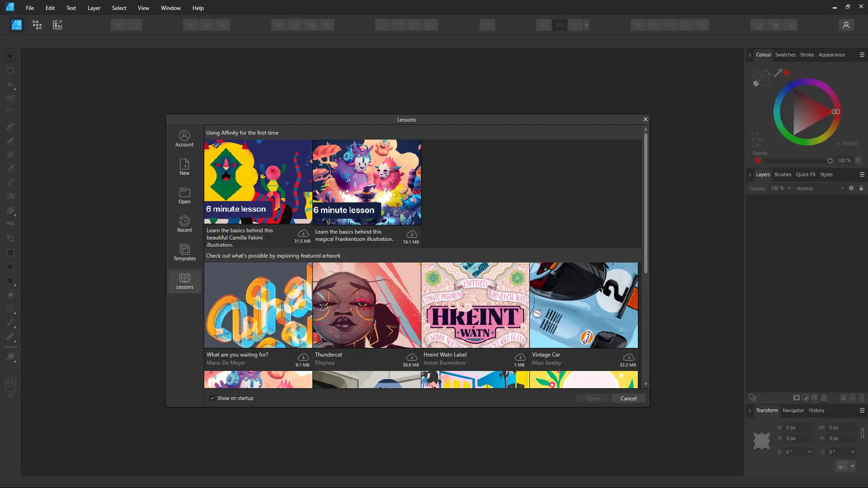
Task: Delete layer using the trash icon
Action: pyautogui.click(x=861, y=398)
